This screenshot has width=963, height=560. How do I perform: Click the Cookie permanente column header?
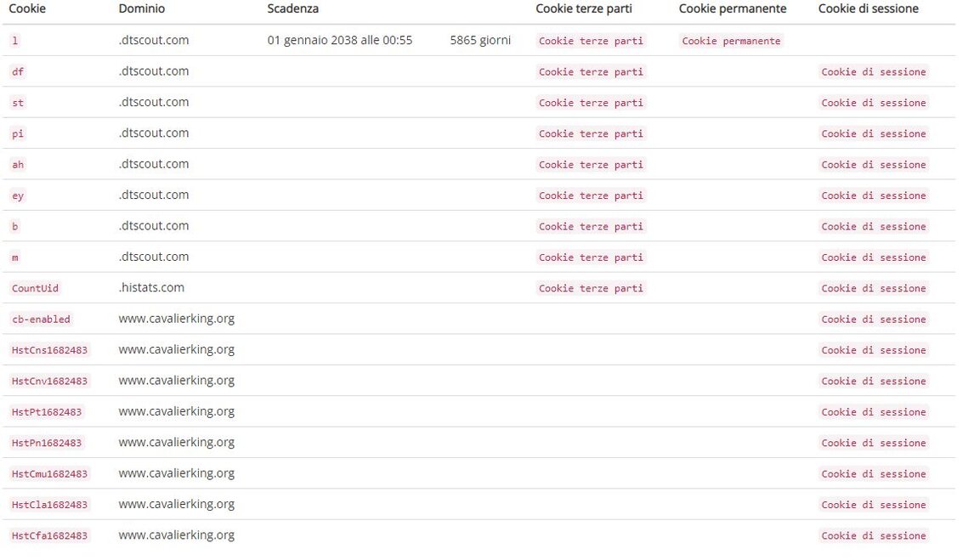pyautogui.click(x=733, y=8)
